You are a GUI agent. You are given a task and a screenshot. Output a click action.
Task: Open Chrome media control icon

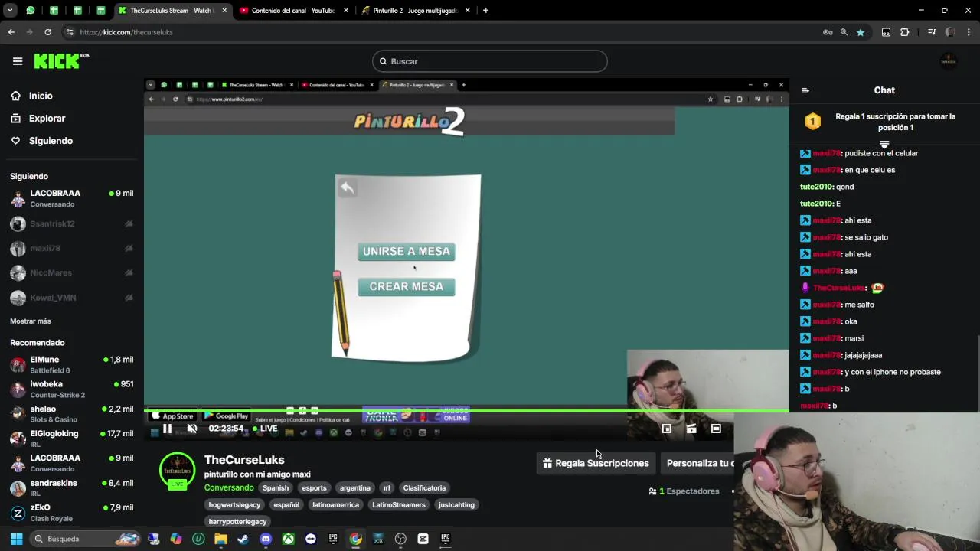[932, 32]
